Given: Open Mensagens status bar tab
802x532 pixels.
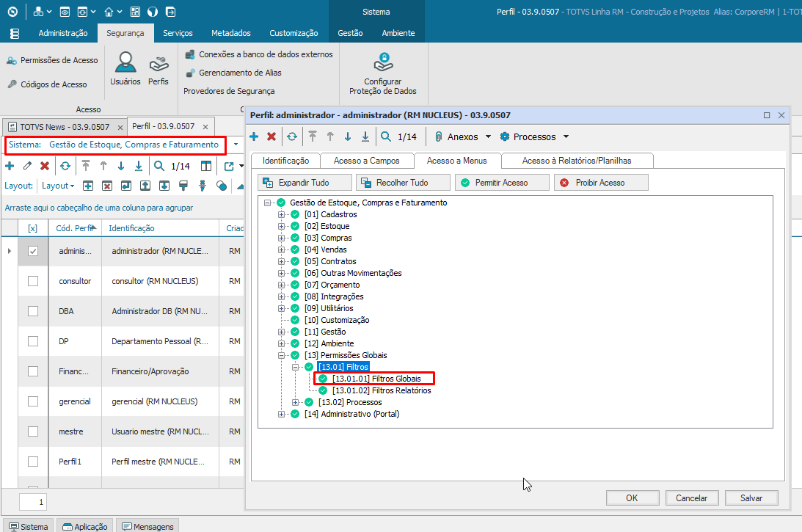Looking at the screenshot, I should [x=147, y=526].
